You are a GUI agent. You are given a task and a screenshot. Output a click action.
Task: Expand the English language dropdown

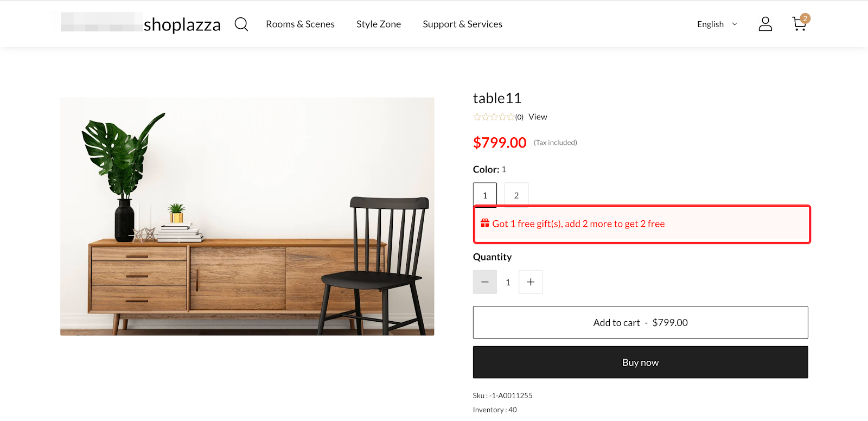710,24
